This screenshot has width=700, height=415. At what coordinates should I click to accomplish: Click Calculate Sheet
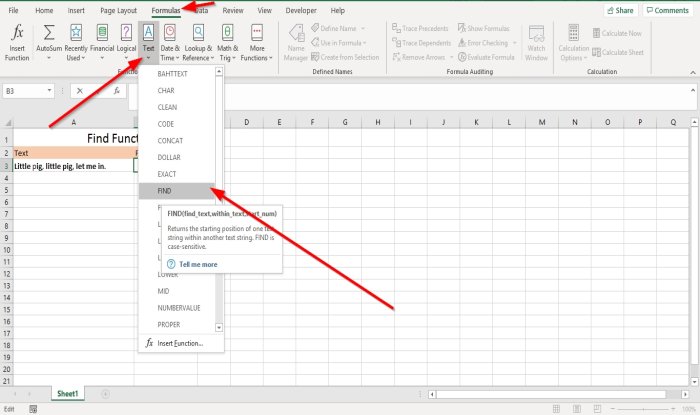(618, 52)
